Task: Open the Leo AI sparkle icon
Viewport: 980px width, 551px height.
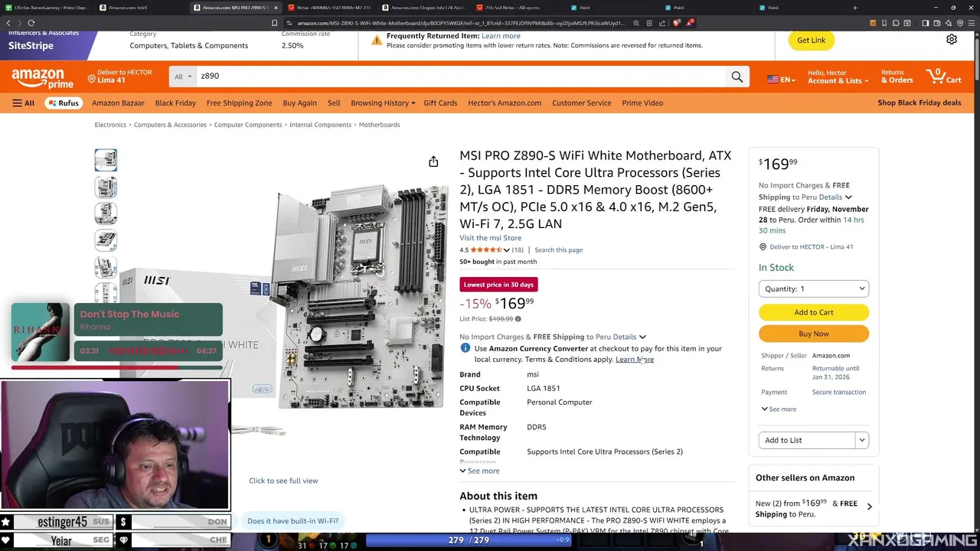Action: coord(949,23)
